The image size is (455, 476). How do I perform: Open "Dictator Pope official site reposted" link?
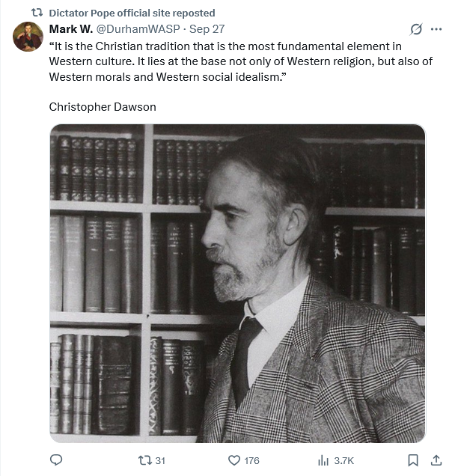click(132, 13)
